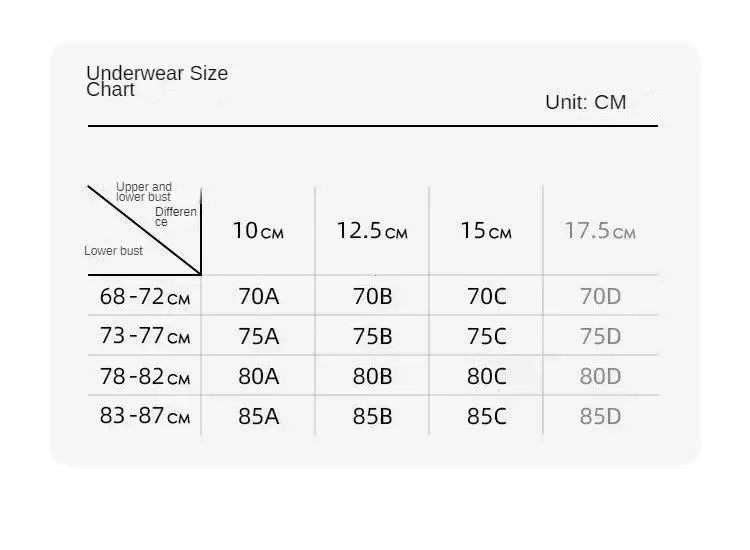750x550 pixels.
Task: Select the 80B size cell
Action: pos(373,376)
